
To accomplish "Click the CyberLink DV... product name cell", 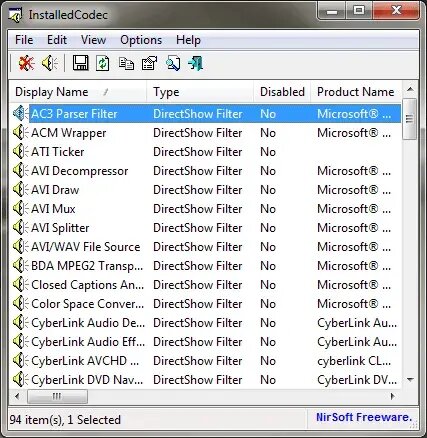I will 357,380.
